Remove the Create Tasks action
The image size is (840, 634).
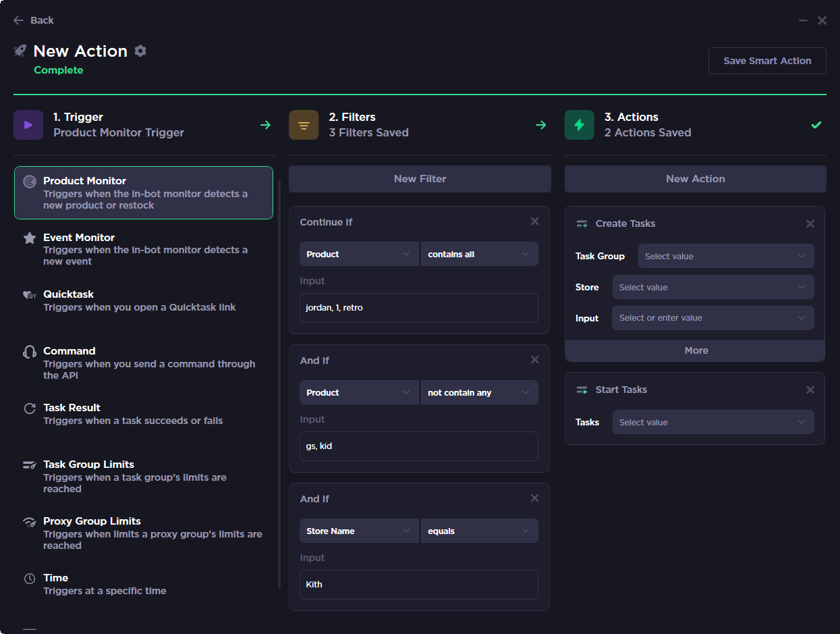(810, 223)
